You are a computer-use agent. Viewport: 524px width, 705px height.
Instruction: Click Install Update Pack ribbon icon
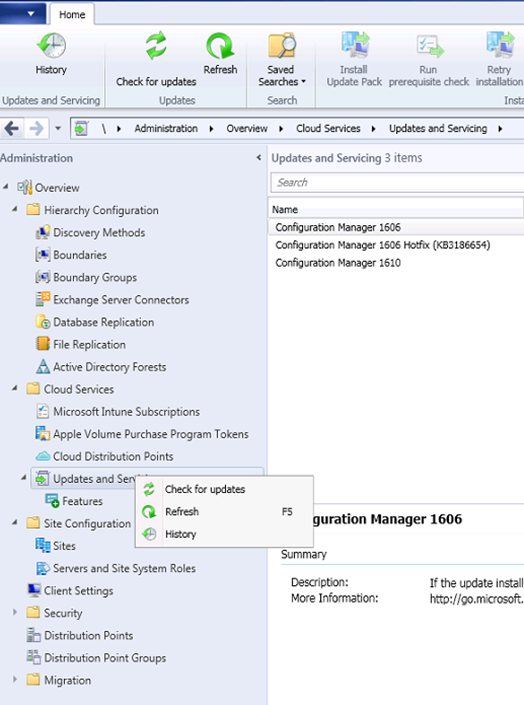[354, 59]
